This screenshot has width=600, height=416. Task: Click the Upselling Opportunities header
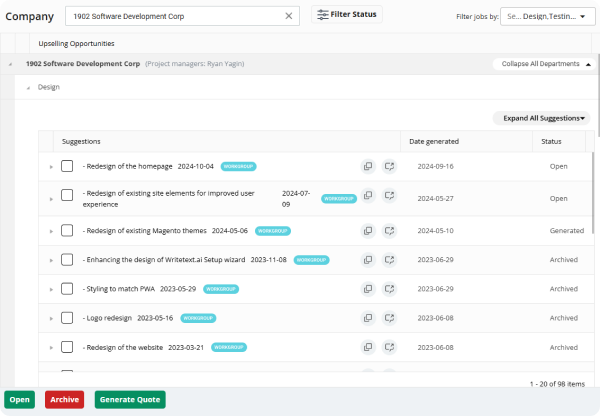click(76, 43)
